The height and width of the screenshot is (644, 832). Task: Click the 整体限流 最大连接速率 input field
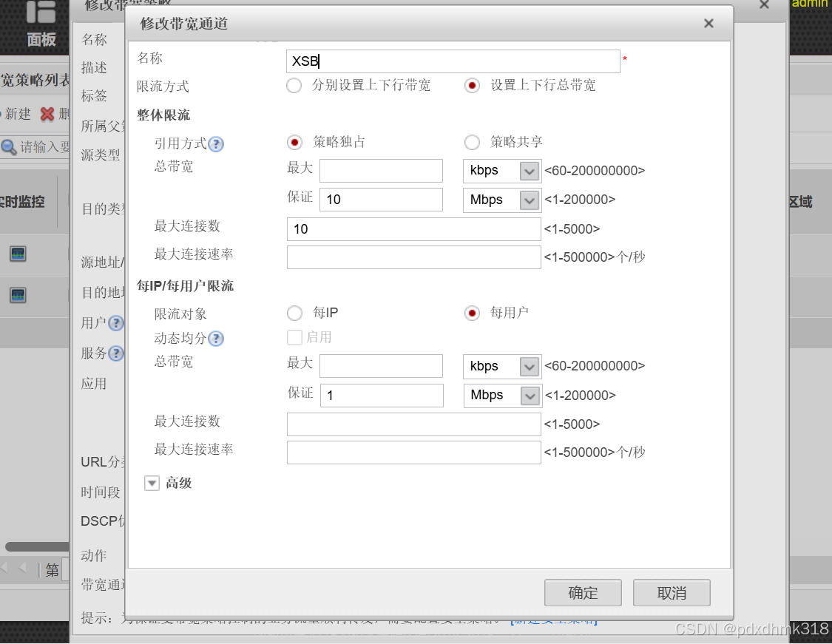point(414,257)
